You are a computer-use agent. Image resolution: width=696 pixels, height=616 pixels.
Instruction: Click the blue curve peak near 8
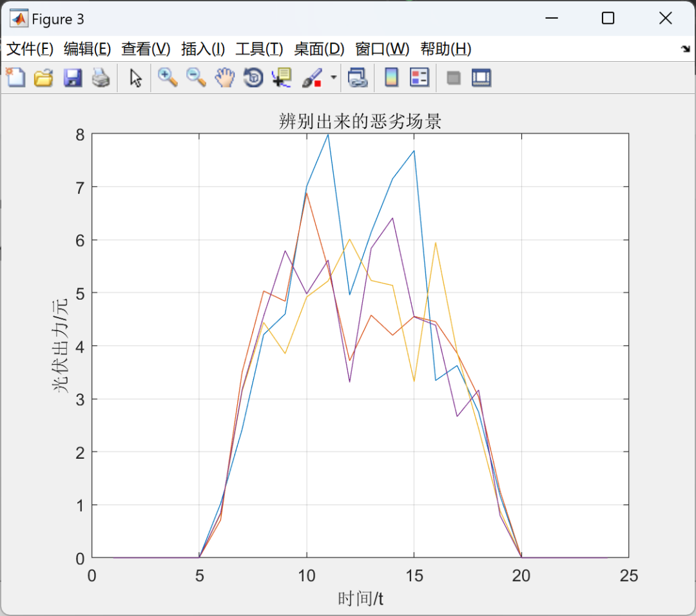tap(328, 135)
